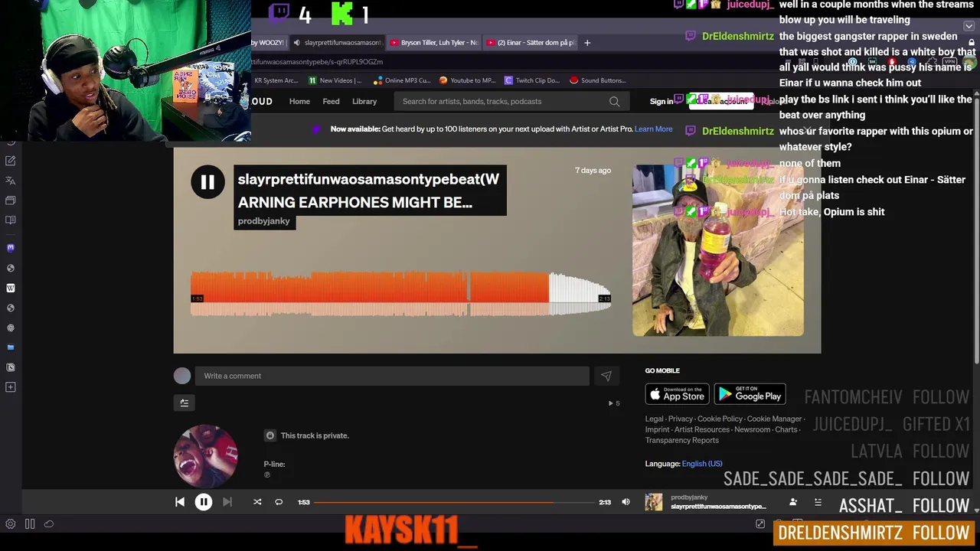Open a new browser tab

point(587,43)
